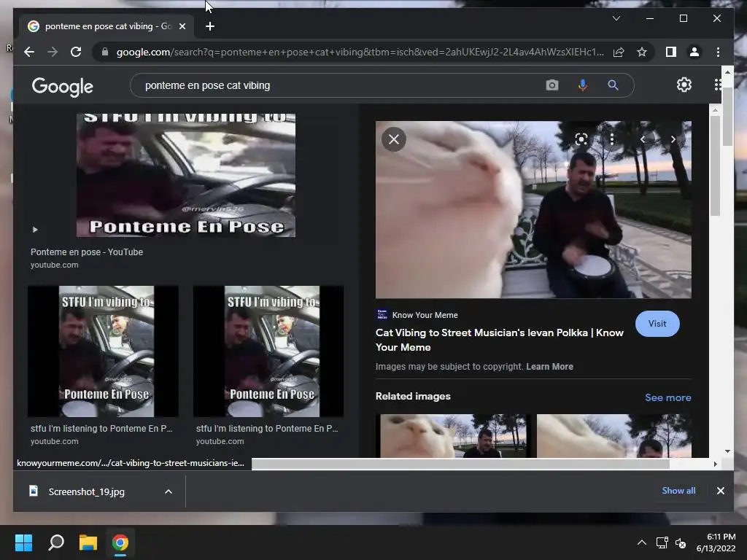Open the Learn More copyright link
The height and width of the screenshot is (560, 747).
[549, 367]
